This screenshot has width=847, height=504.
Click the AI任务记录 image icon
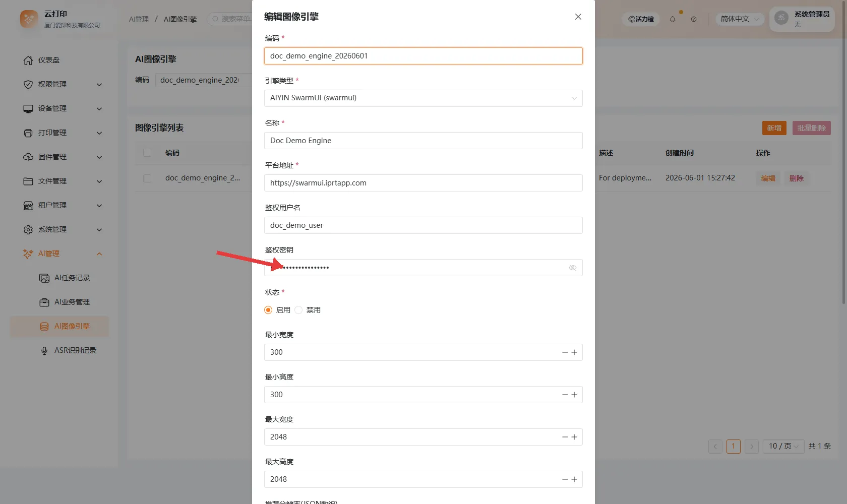coord(44,278)
